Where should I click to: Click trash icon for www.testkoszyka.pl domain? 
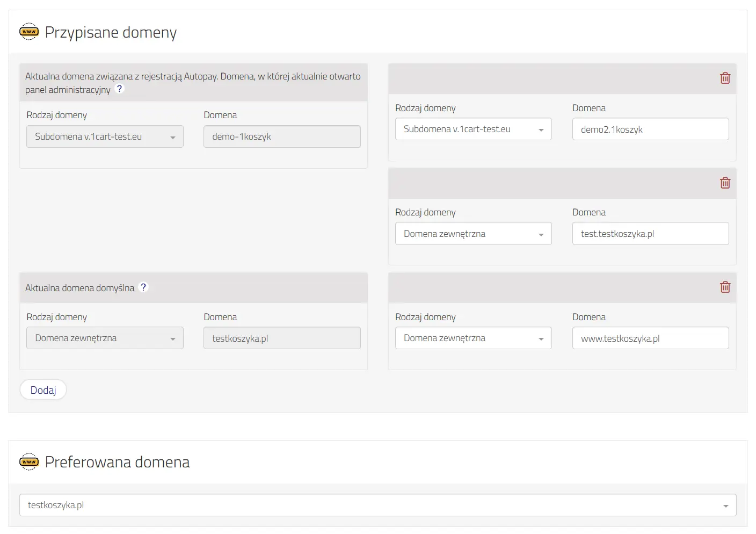click(725, 287)
